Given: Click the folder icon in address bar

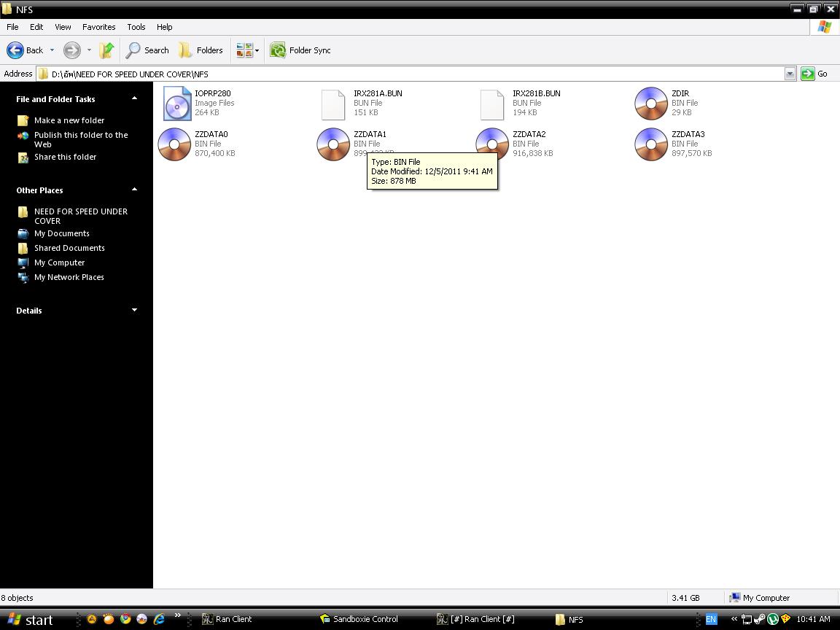Looking at the screenshot, I should coord(44,74).
